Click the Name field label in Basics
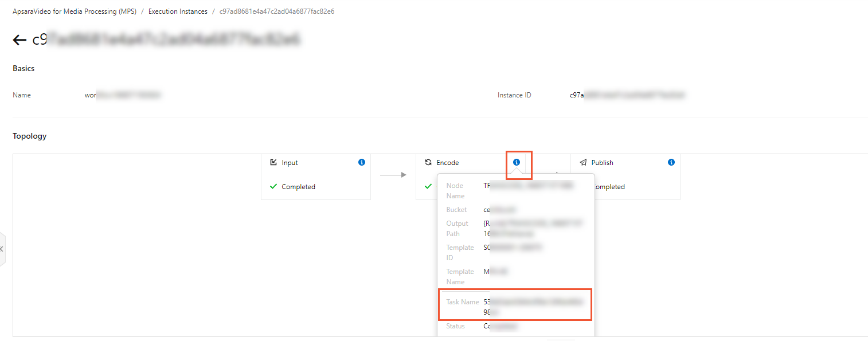Screen dimensions: 868x341 tap(22, 95)
